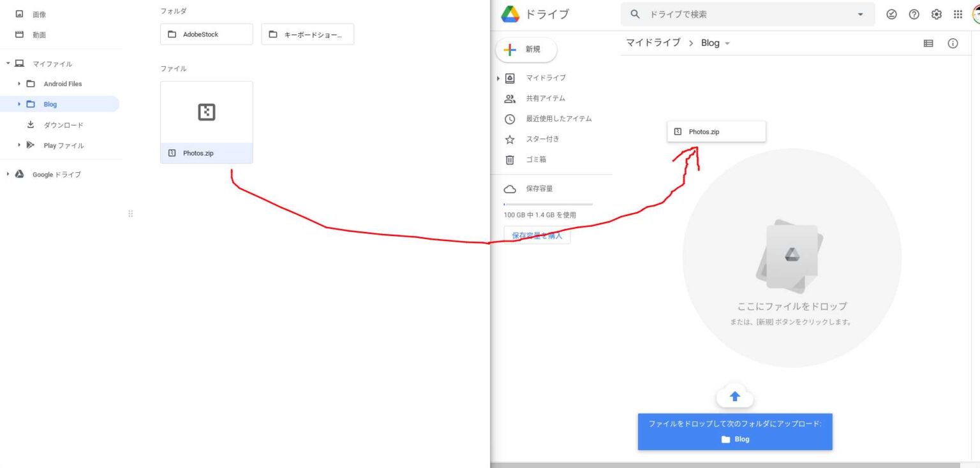Viewport: 980px width, 468px height.
Task: Click 保存容量を購入 buy storage button
Action: tap(537, 235)
